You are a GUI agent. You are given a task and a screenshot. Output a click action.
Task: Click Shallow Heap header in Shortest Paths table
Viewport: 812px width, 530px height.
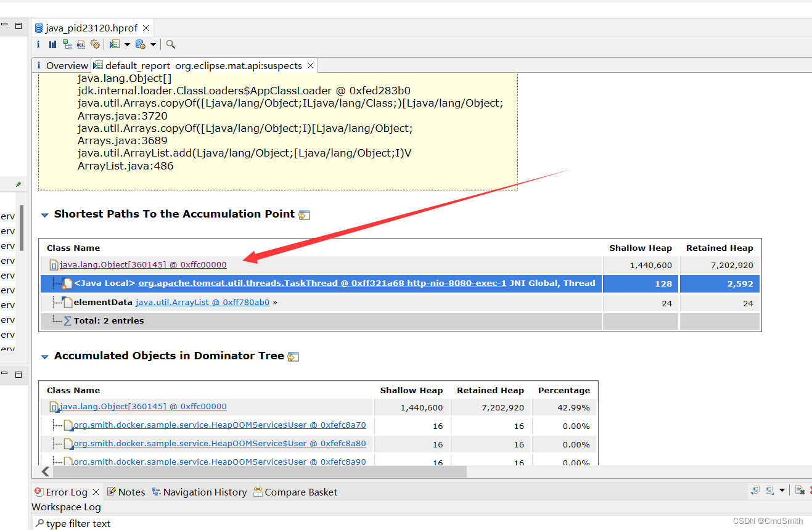641,248
